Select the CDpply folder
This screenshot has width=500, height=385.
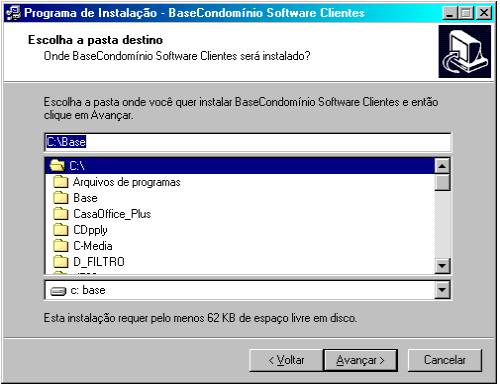click(x=239, y=230)
